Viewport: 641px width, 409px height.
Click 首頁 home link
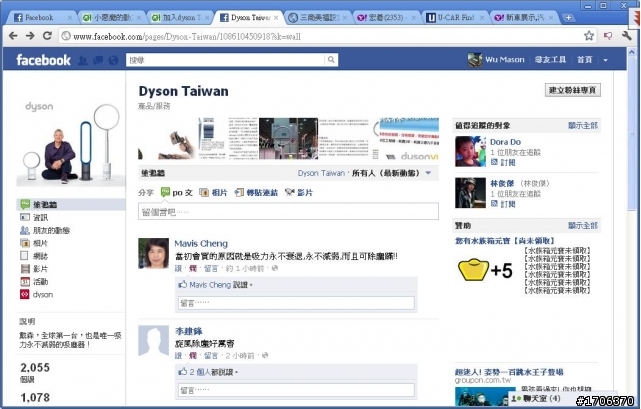[x=585, y=60]
